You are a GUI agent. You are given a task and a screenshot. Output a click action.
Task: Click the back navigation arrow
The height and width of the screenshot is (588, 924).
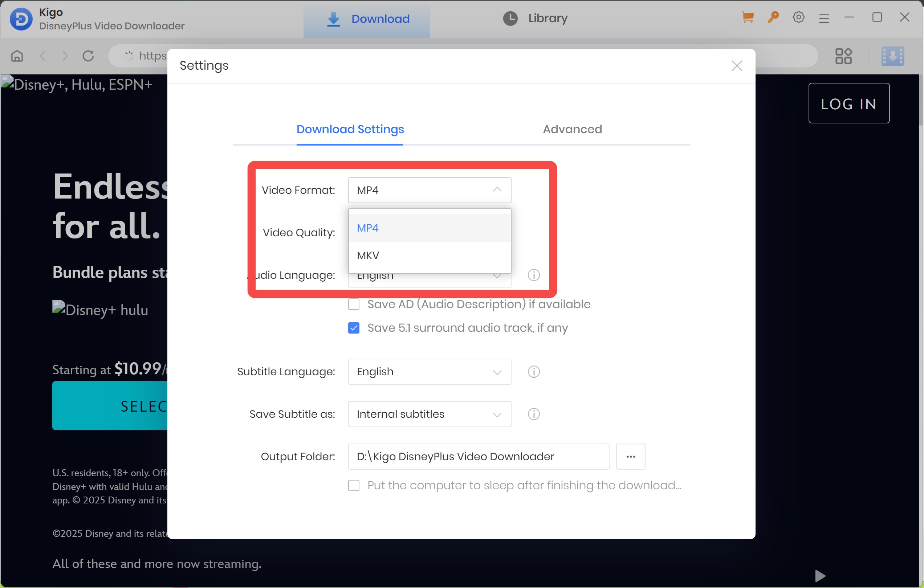point(42,56)
